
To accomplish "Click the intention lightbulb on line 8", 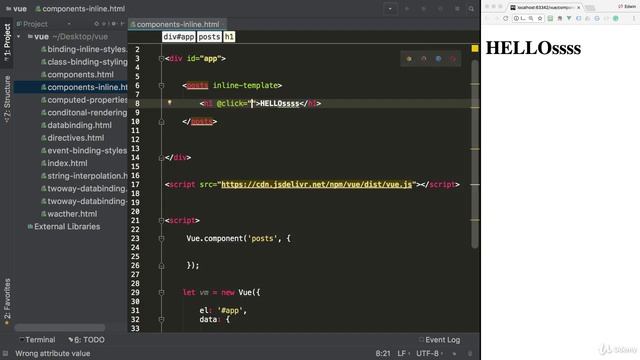I will click(x=169, y=102).
